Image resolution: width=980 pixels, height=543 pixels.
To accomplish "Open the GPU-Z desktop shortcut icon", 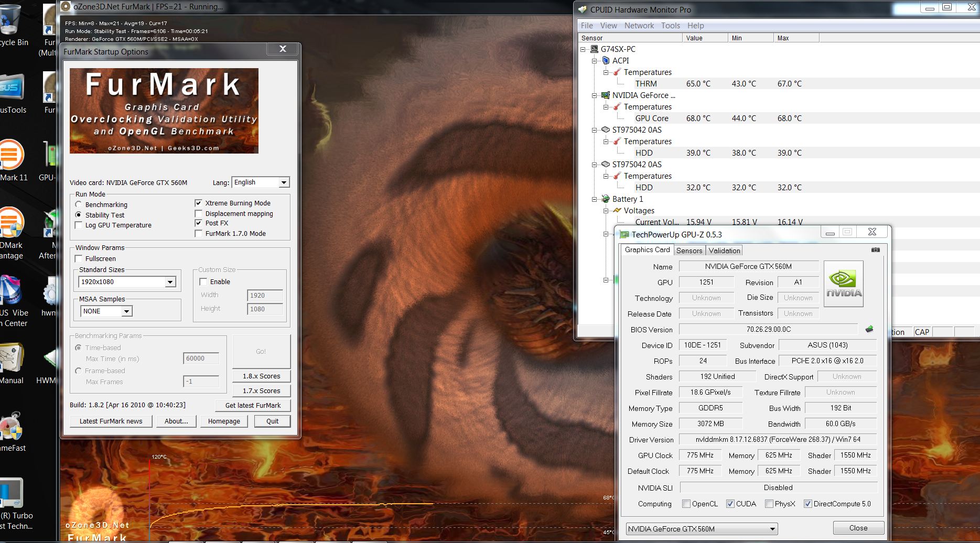I will pyautogui.click(x=50, y=155).
